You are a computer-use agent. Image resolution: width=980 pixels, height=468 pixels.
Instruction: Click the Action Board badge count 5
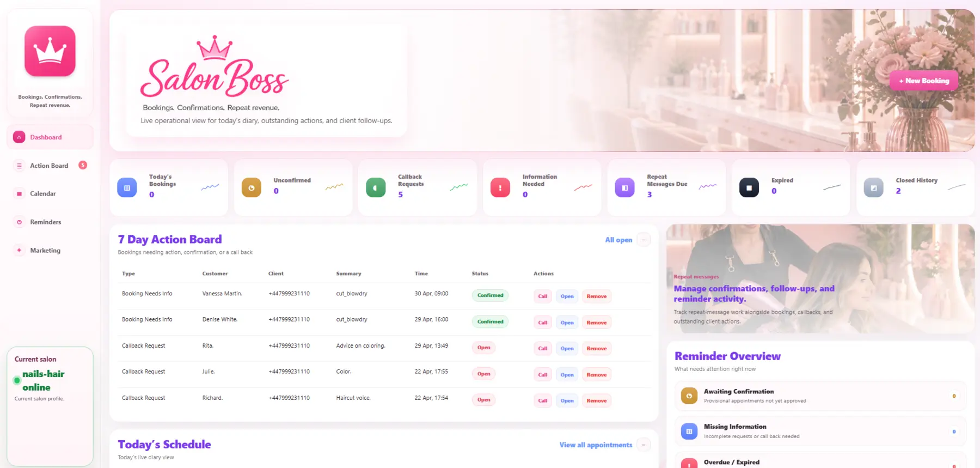tap(83, 165)
